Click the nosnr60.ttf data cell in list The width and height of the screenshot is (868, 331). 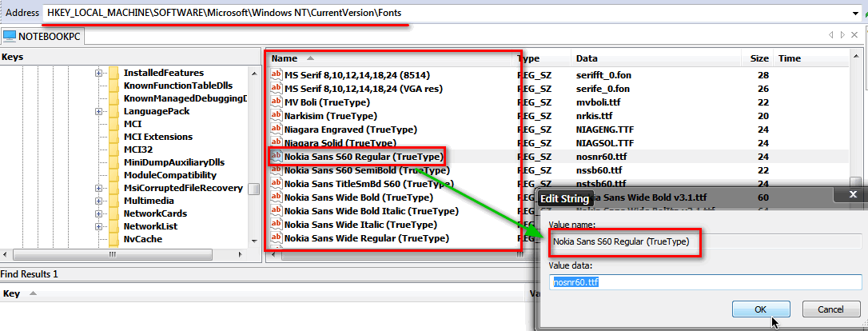coord(601,157)
